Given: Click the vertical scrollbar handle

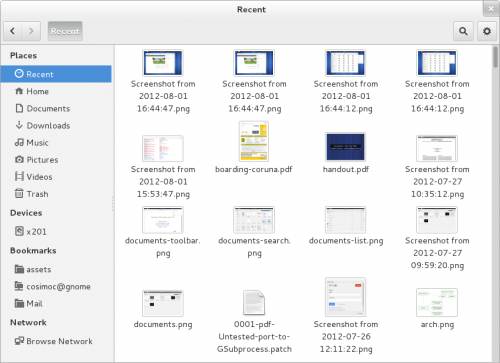Looking at the screenshot, I should 496,57.
